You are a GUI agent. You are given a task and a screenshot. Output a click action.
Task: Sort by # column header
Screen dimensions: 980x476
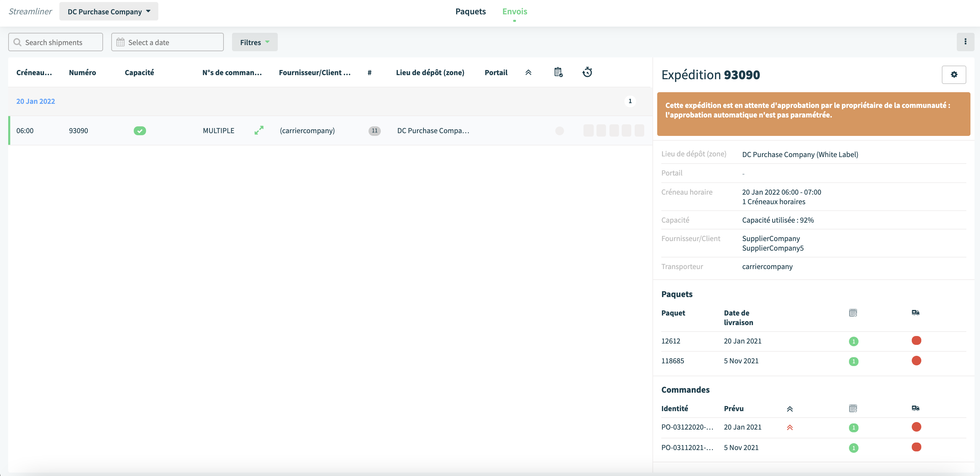369,72
